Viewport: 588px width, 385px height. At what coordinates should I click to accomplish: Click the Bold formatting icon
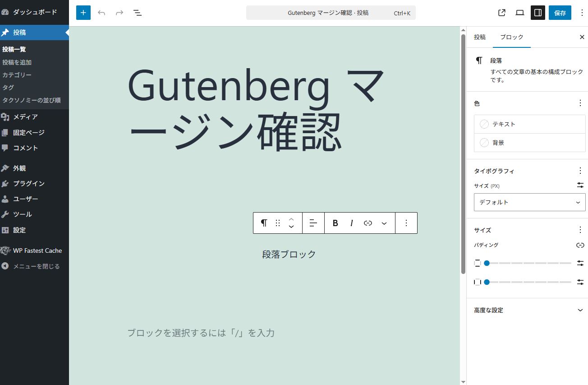pos(335,223)
